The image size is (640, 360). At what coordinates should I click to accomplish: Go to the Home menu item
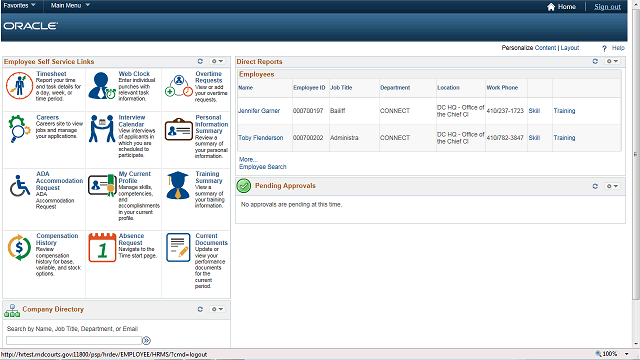point(561,7)
